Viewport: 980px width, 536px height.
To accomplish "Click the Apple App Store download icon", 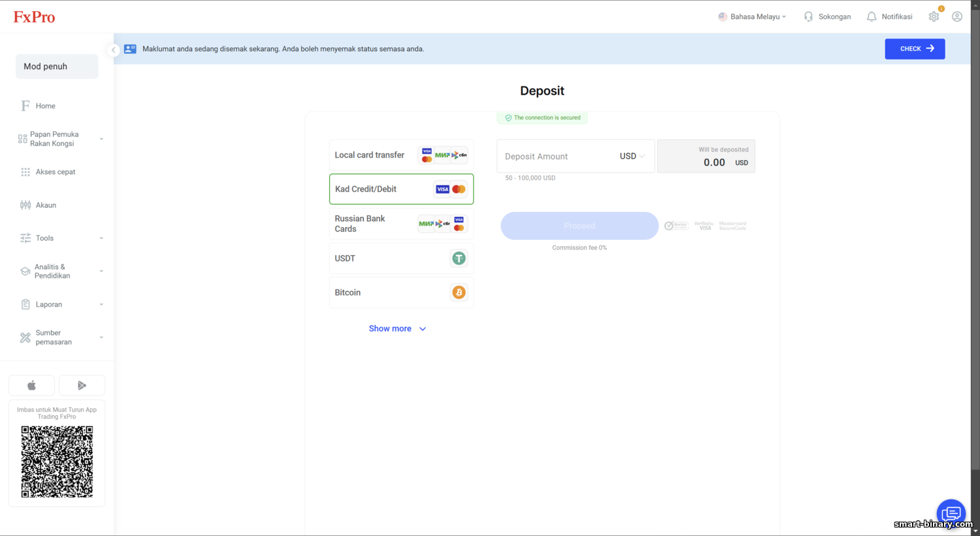I will coord(31,386).
